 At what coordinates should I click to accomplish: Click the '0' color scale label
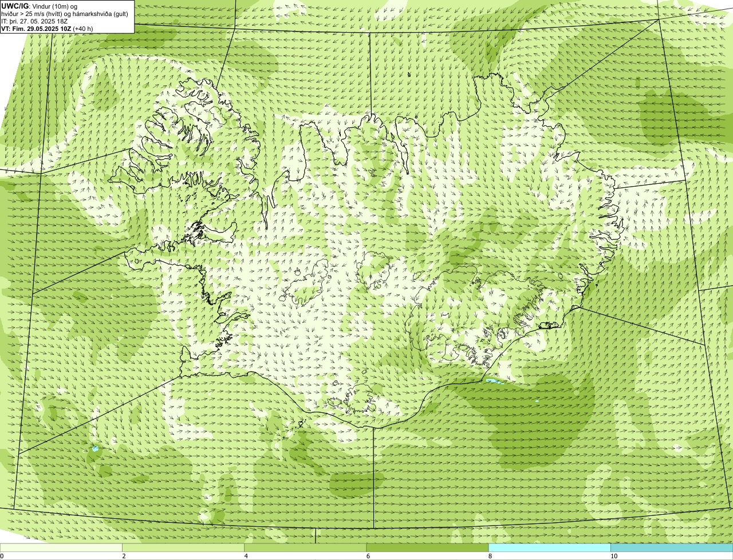2,556
